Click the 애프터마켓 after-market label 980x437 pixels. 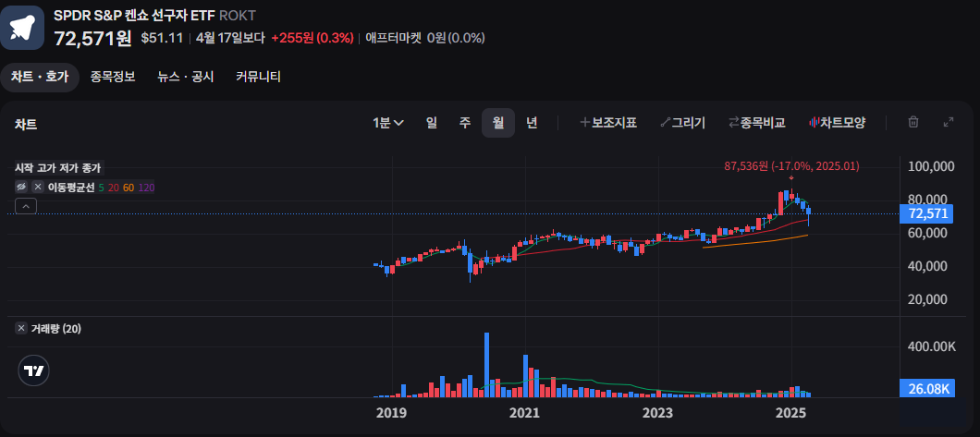[394, 38]
